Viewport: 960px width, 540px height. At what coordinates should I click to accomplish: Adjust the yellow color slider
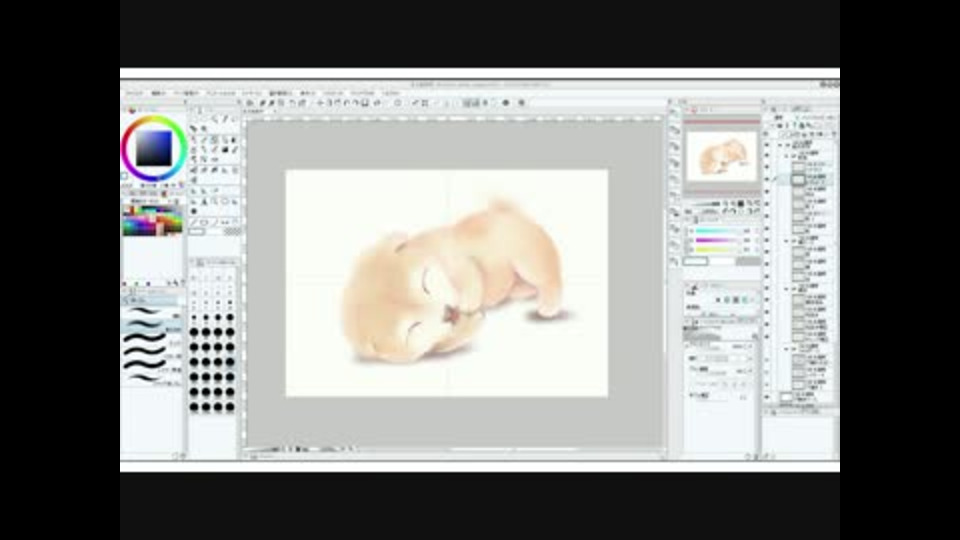click(717, 250)
